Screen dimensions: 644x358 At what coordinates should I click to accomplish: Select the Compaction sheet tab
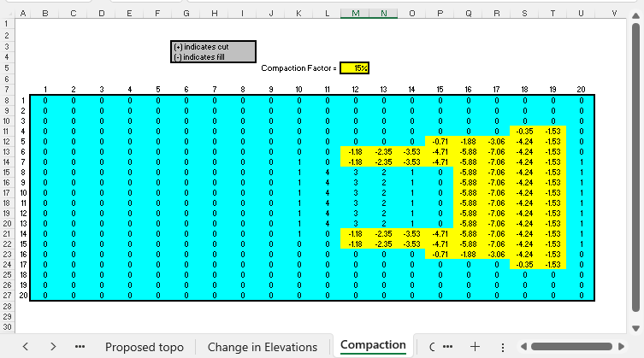point(373,345)
